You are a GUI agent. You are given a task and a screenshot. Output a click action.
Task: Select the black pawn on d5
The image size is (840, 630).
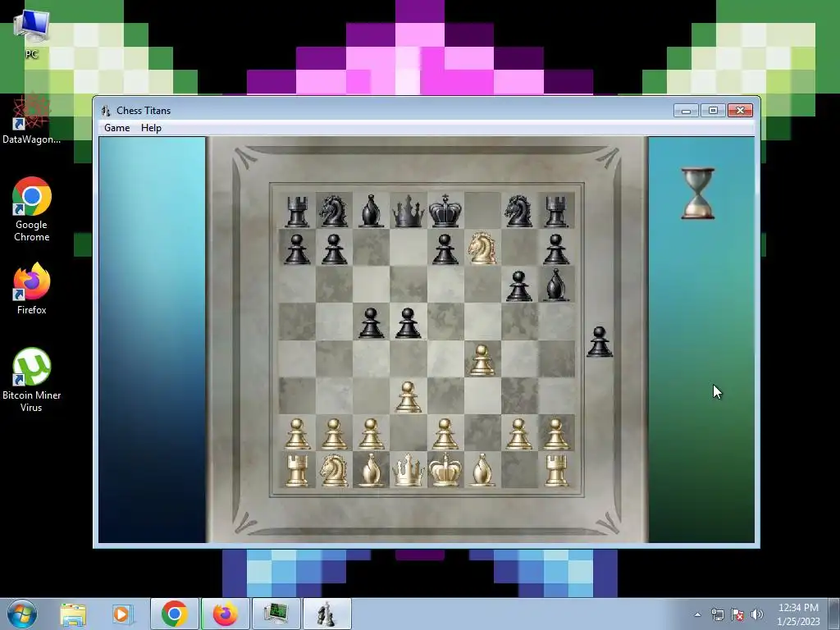pos(409,322)
